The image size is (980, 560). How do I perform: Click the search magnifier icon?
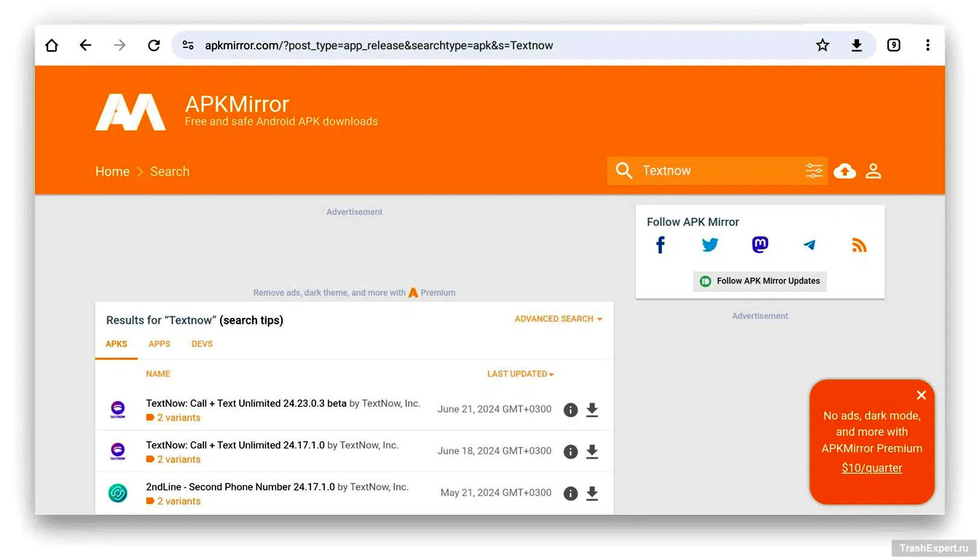tap(624, 171)
